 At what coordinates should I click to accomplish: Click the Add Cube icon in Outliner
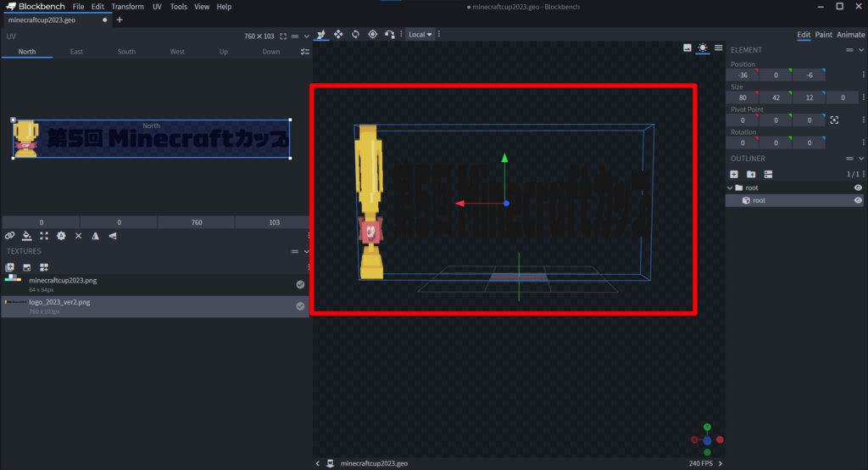[734, 174]
